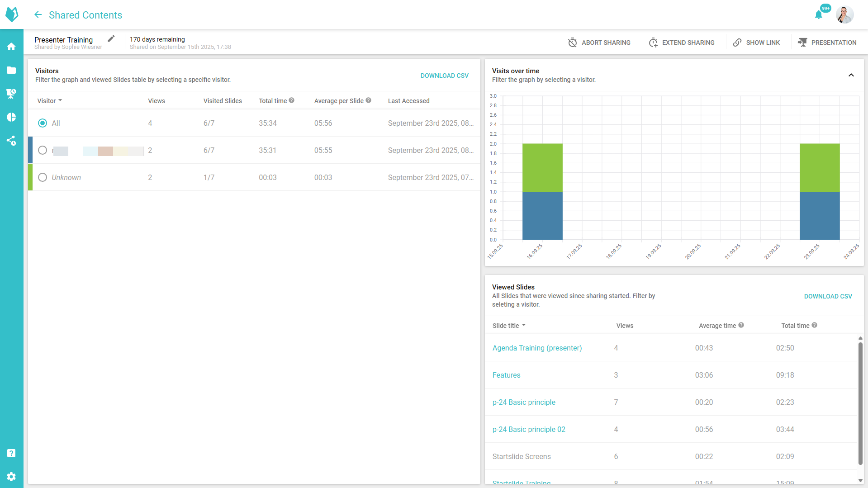Click pencil icon to edit Presenter Training
Image resolution: width=868 pixels, height=488 pixels.
pos(111,39)
